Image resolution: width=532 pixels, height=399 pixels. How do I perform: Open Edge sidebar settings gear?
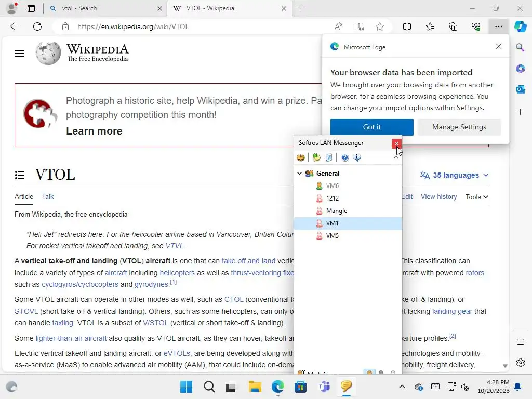pos(520,363)
